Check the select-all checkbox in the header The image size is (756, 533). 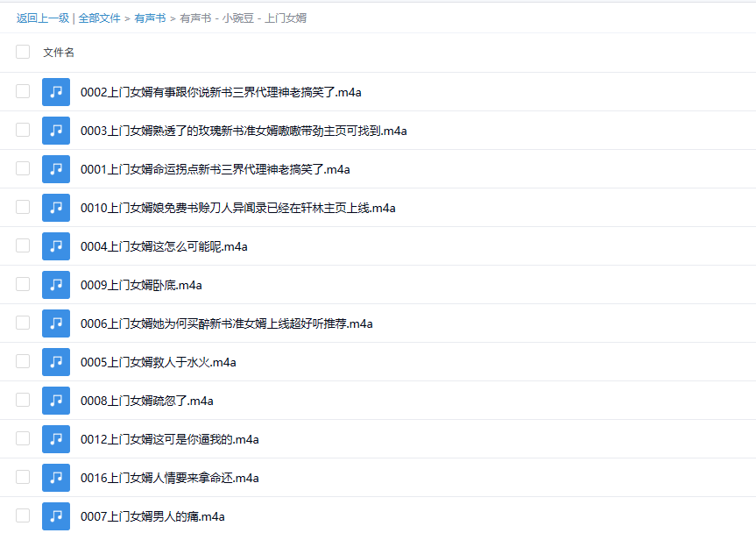coord(22,52)
